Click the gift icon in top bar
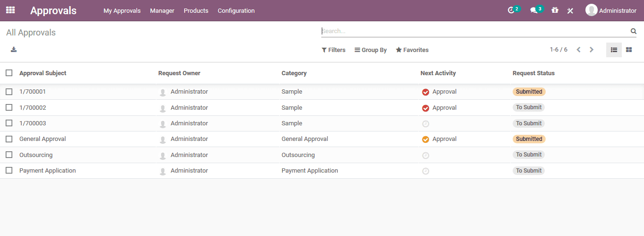644x236 pixels. click(x=555, y=10)
